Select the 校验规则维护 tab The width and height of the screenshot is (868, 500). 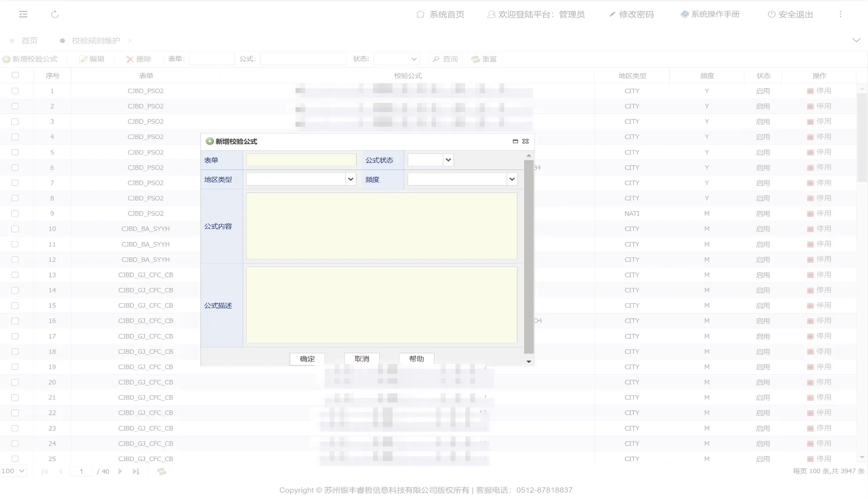96,40
